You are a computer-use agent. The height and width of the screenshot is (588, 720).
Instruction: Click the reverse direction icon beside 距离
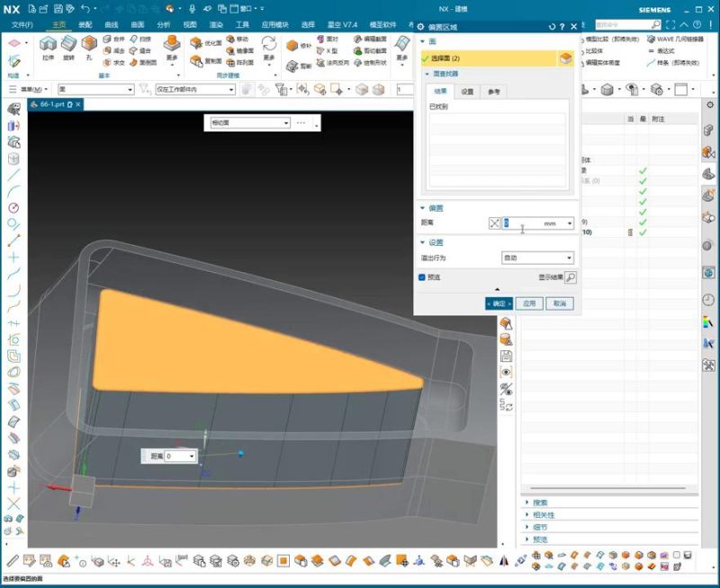pyautogui.click(x=493, y=222)
